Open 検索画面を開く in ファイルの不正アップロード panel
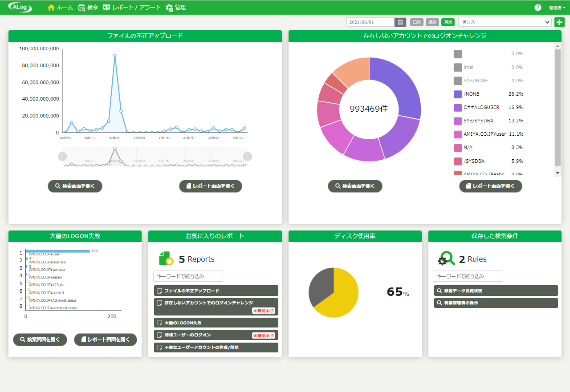Image resolution: width=570 pixels, height=392 pixels. pos(75,186)
